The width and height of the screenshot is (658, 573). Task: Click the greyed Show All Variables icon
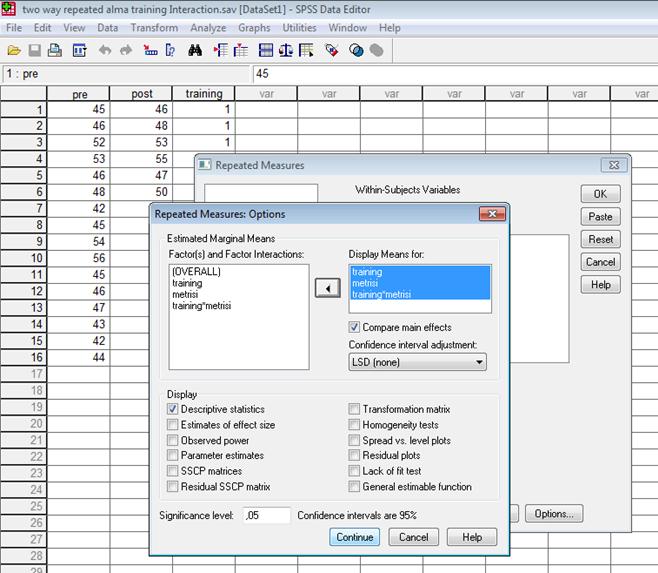tap(376, 51)
